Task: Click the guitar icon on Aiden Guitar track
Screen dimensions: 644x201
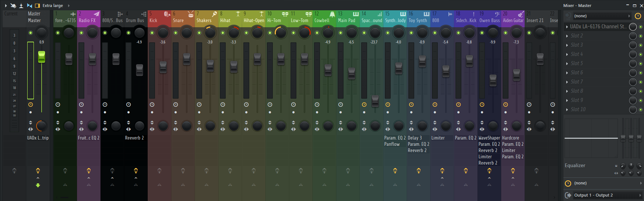Action: [521, 14]
